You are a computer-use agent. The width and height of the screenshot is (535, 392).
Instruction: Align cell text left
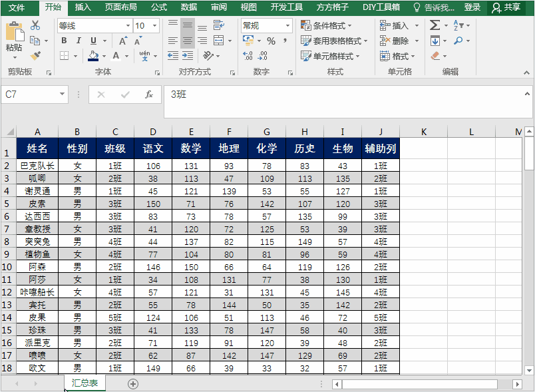coord(173,41)
